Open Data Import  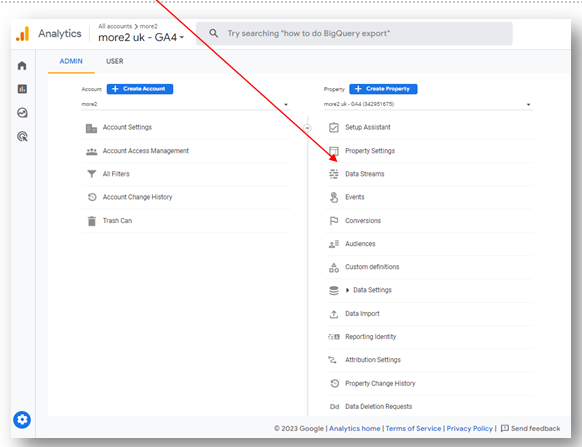pyautogui.click(x=362, y=314)
